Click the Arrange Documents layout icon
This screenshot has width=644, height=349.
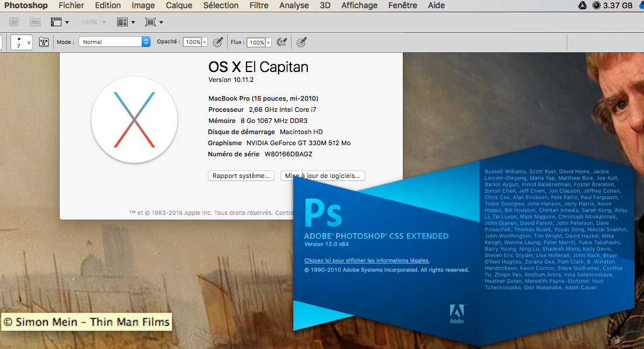[122, 22]
